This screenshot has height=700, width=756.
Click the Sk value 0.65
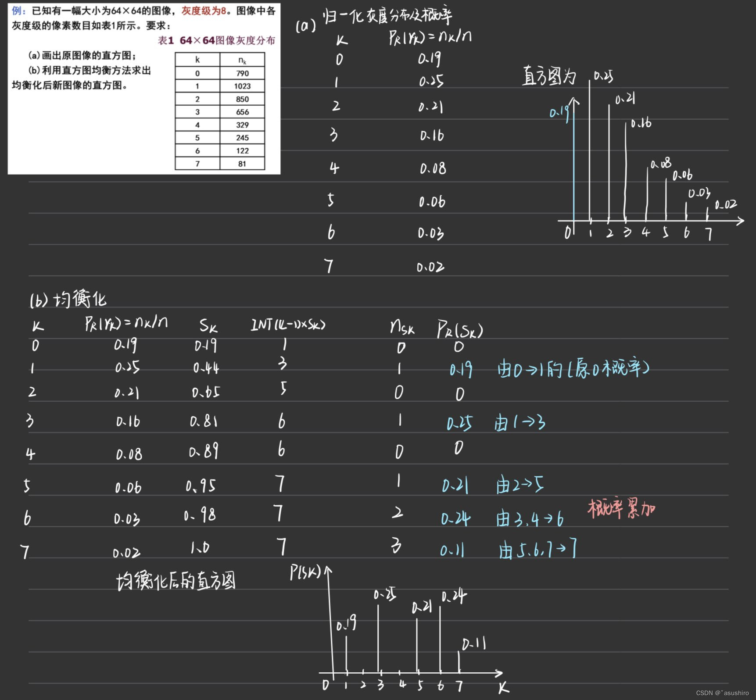pyautogui.click(x=206, y=391)
